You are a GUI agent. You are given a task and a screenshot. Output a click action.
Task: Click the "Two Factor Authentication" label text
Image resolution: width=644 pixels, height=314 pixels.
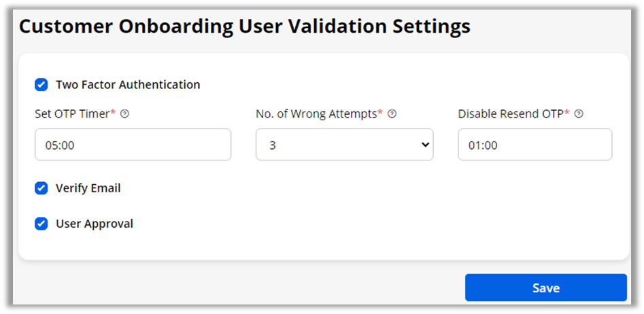click(x=128, y=85)
